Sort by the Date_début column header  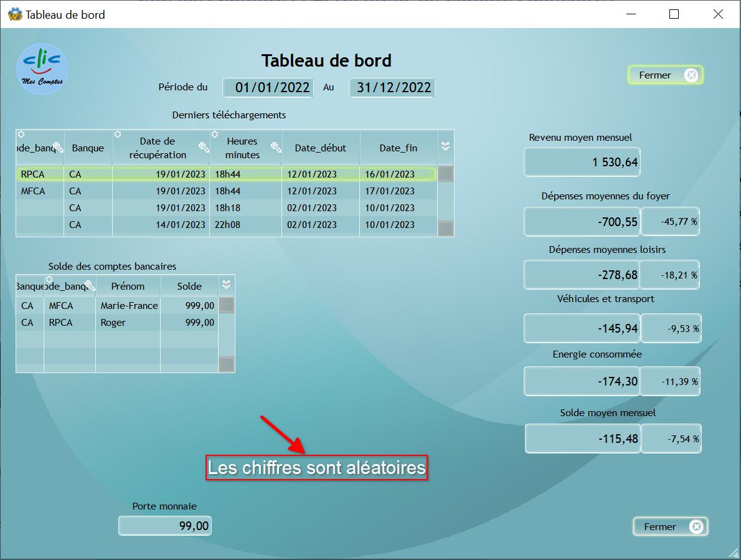(321, 148)
